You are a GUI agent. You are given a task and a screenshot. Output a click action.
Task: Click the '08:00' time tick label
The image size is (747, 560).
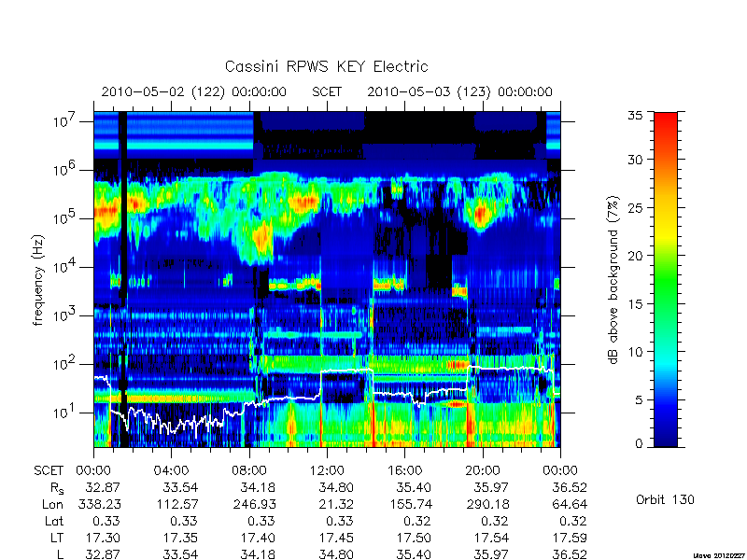click(249, 471)
